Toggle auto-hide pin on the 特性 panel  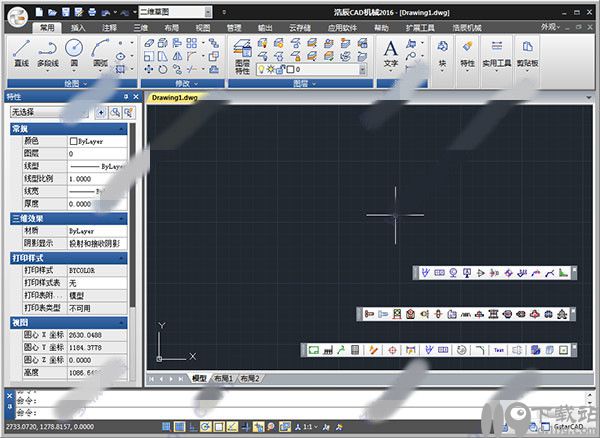[x=126, y=97]
